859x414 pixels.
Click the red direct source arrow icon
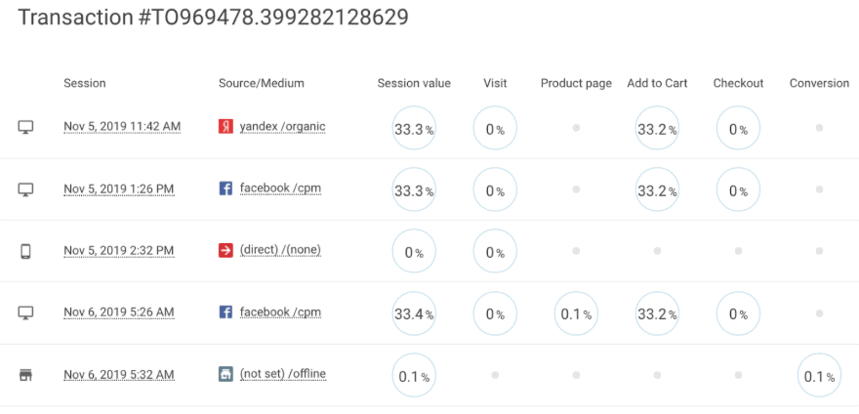[x=226, y=250]
